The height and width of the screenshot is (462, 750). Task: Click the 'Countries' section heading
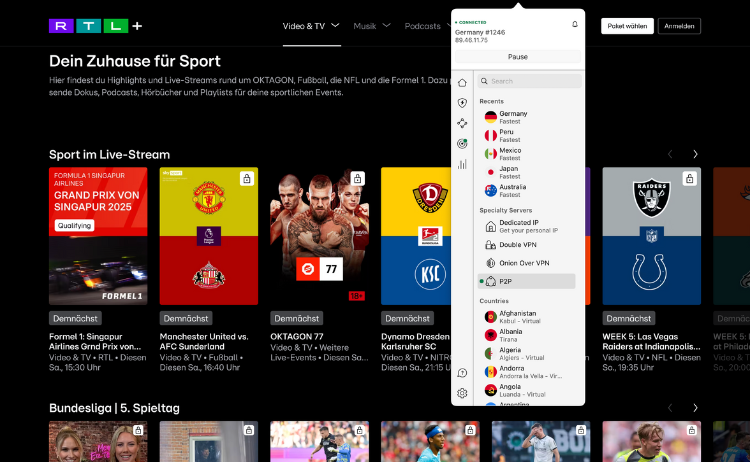[x=494, y=301]
